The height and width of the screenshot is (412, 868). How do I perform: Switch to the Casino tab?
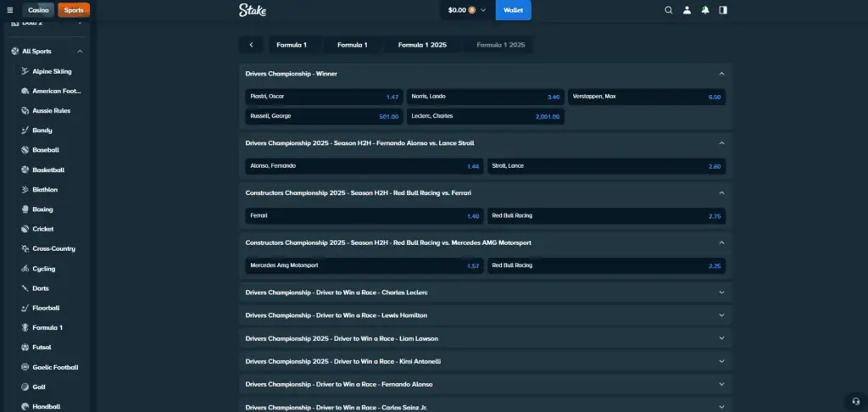click(38, 10)
